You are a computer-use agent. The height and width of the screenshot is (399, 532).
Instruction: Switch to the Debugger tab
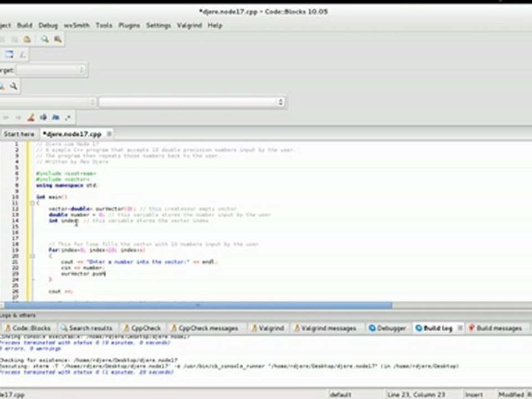pyautogui.click(x=387, y=328)
